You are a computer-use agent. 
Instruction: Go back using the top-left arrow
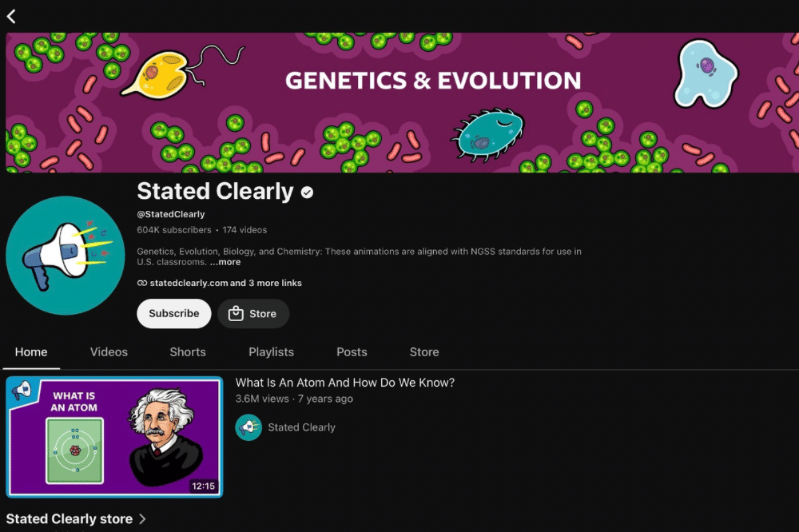click(x=11, y=16)
